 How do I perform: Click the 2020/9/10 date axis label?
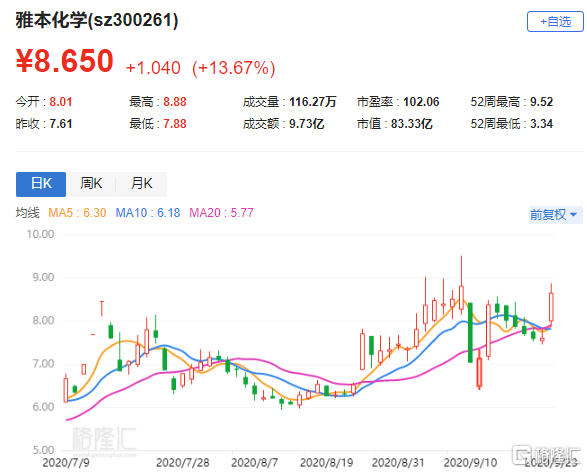470,463
